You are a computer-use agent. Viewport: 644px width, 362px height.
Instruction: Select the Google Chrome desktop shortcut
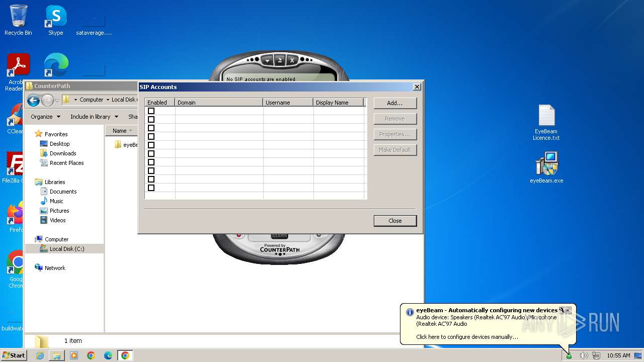[16, 269]
